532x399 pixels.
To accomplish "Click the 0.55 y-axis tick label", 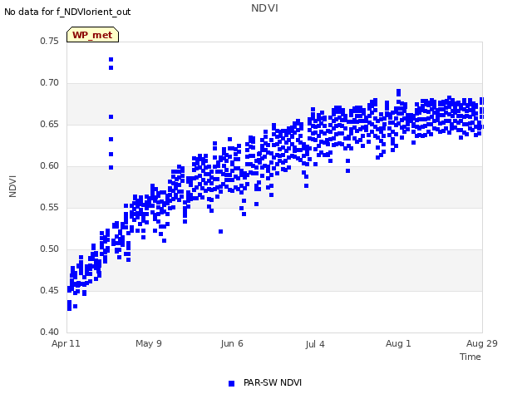I will (x=50, y=207).
